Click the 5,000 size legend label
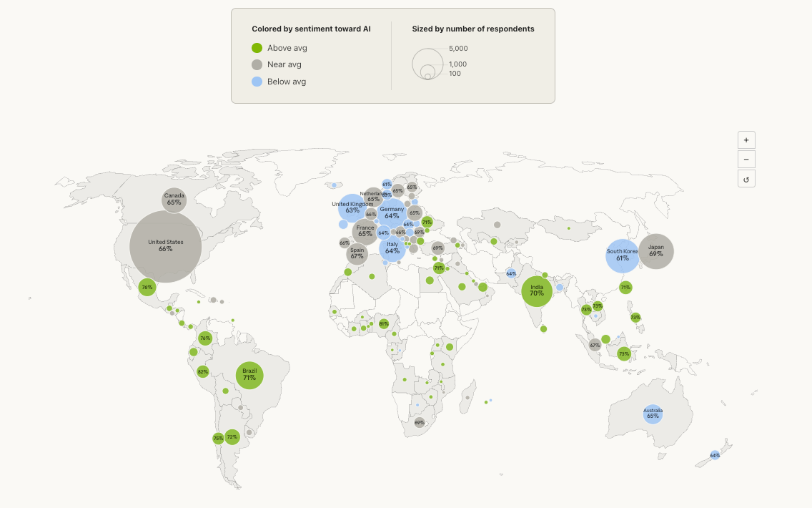 point(458,48)
